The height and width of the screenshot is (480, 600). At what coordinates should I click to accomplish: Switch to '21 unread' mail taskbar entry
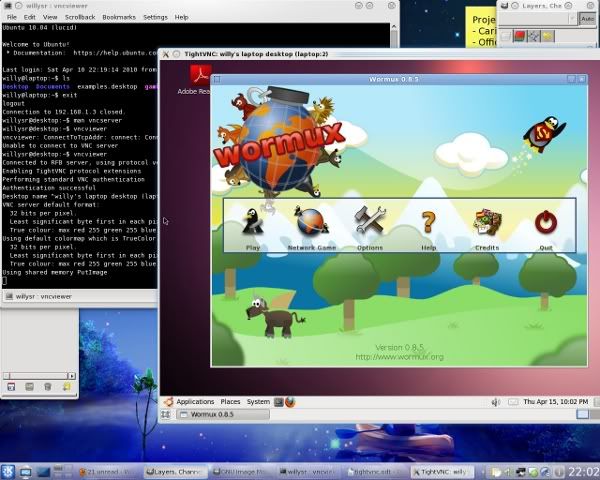point(108,472)
